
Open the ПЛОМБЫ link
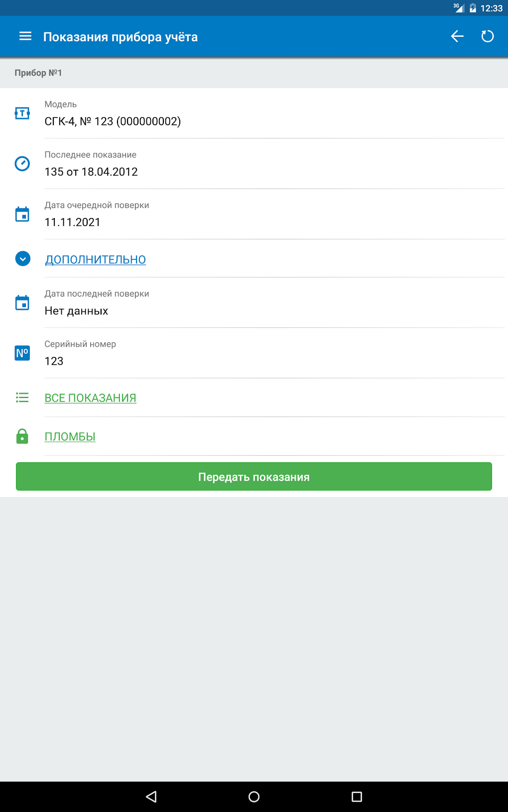tap(70, 436)
